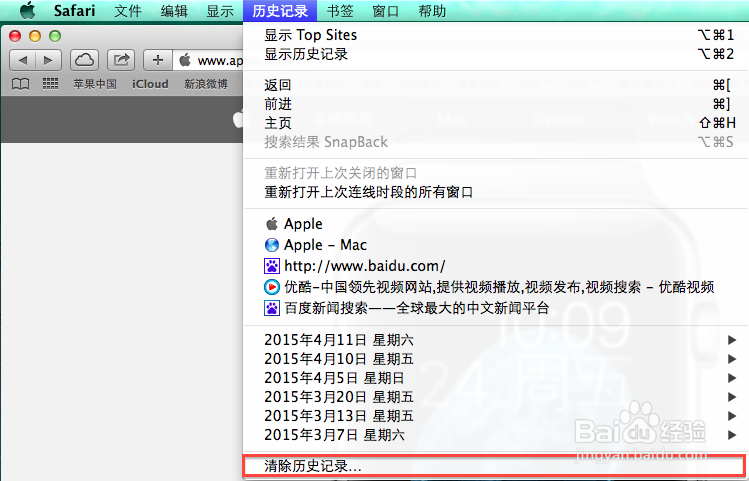
Task: Choose 返回 from history menu
Action: (x=496, y=85)
